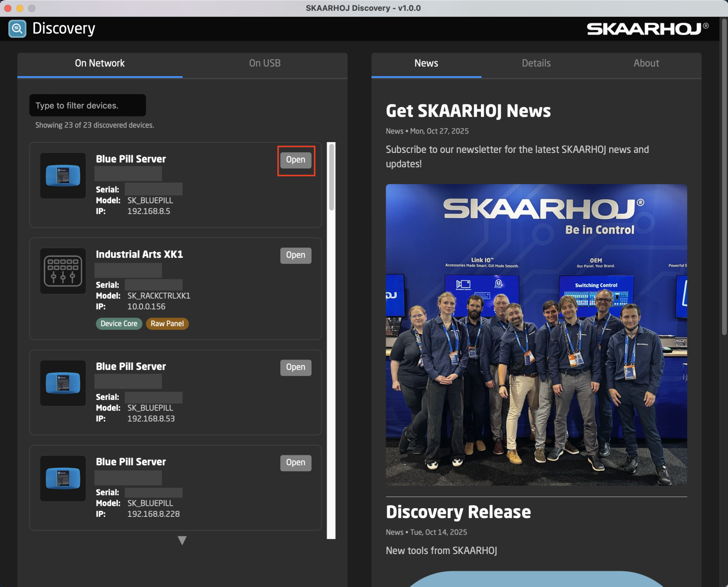Open the Industrial Arts XK1 device
Screen dimensions: 728x587
coord(296,255)
